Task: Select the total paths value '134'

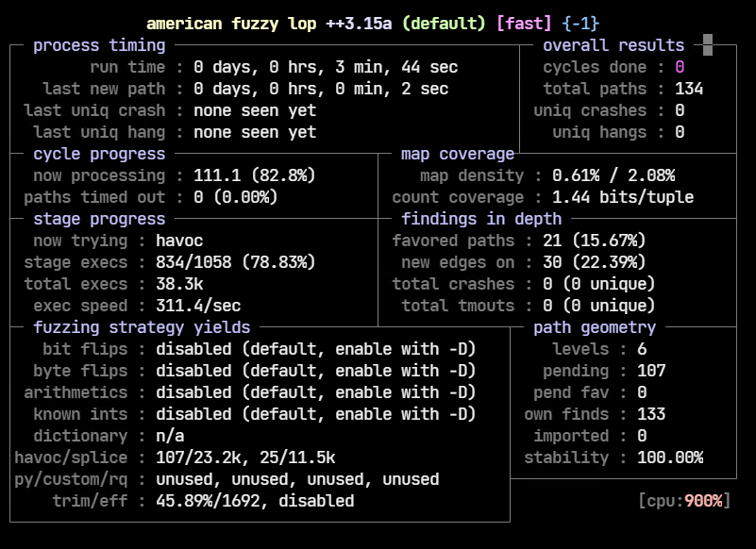Action: pos(689,89)
